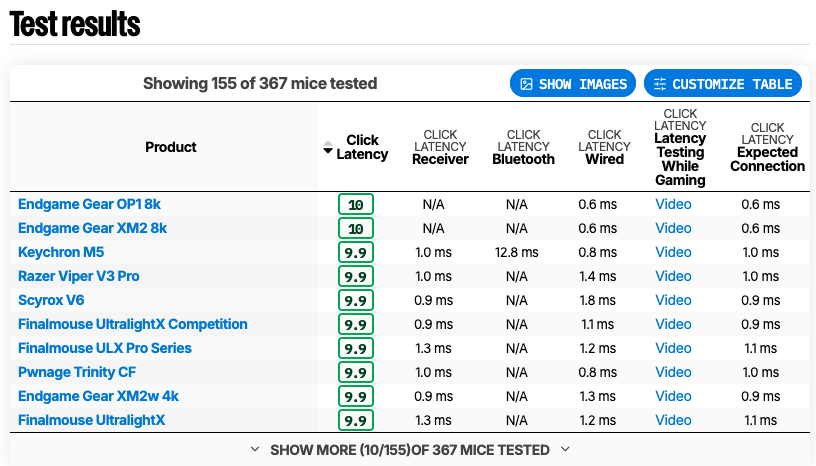Click the 9.9 score badge for Scyrox V6
816x466 pixels.
(x=356, y=300)
